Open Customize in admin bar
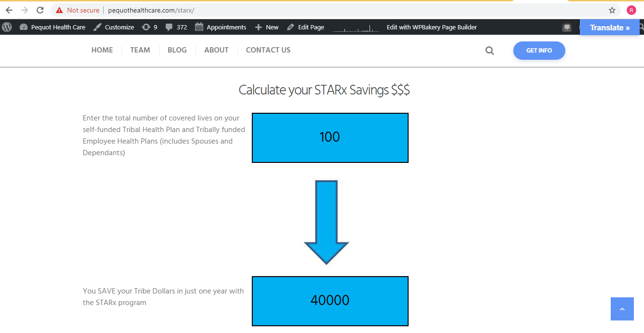The width and height of the screenshot is (644, 333). [x=114, y=27]
